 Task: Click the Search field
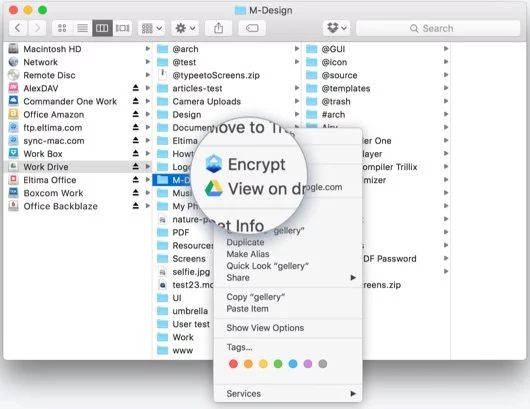click(438, 28)
